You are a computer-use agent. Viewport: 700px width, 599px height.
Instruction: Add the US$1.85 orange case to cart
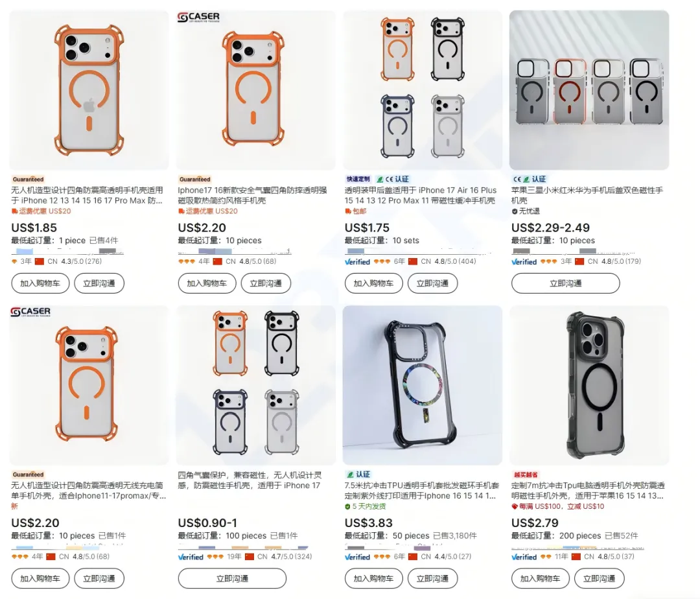pyautogui.click(x=40, y=283)
